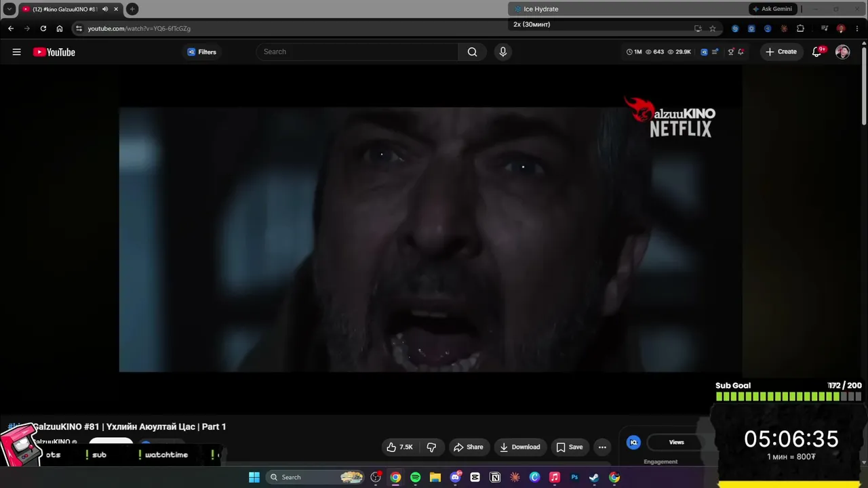Open YouTube notifications bell

tap(817, 52)
